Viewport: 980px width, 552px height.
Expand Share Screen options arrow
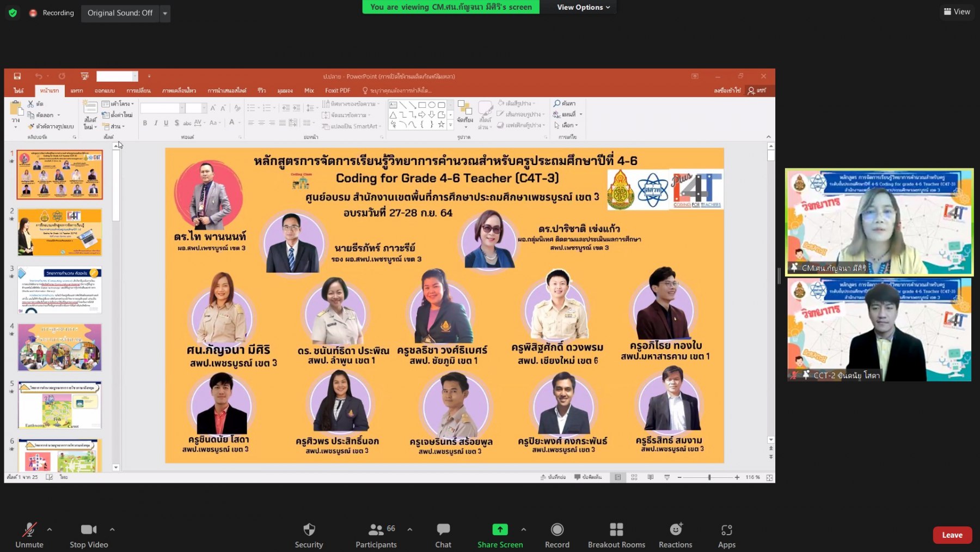pos(523,529)
